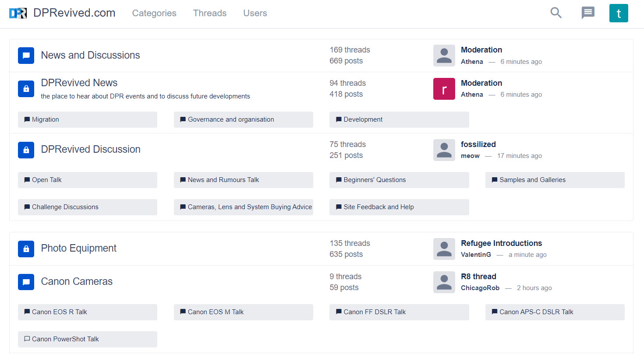Click avatar beside R8 thread
Screen dimensions: 644x354
[x=444, y=282]
